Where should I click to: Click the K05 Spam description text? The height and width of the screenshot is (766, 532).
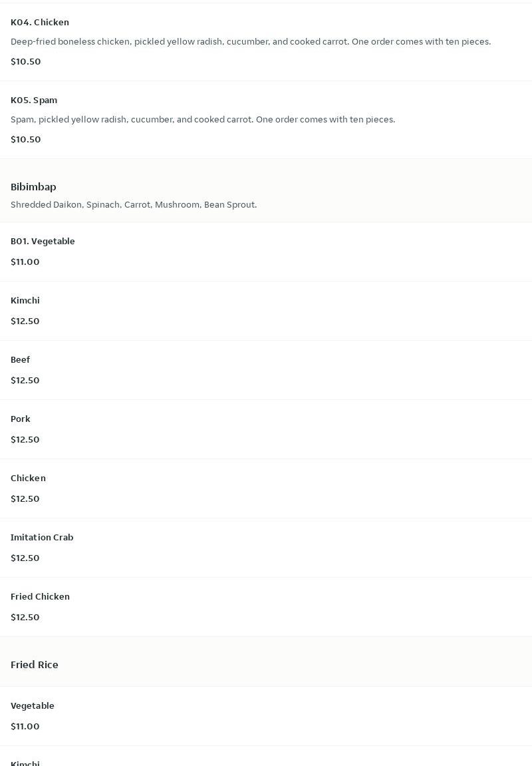point(203,119)
